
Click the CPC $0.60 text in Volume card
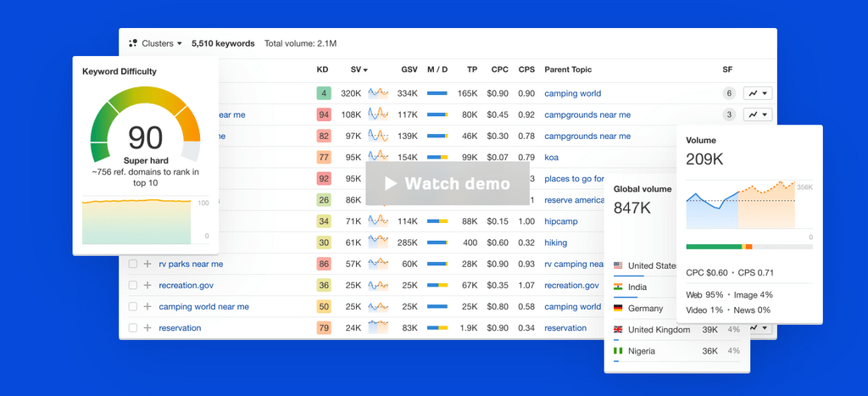coord(706,272)
